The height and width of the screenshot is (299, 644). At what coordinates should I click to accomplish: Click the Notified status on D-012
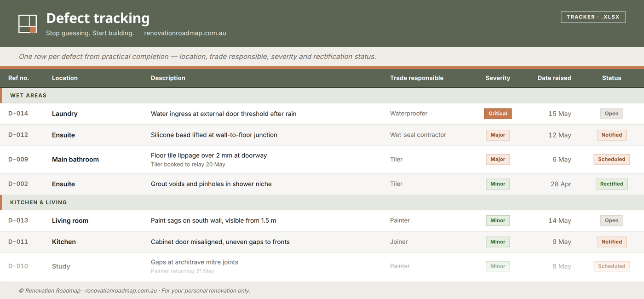[611, 135]
